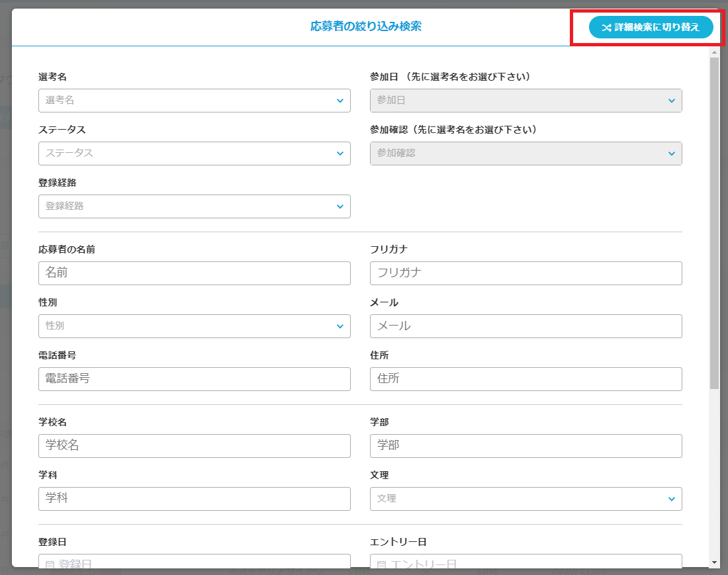Click the 参加確認 dropdown chevron

click(x=671, y=154)
